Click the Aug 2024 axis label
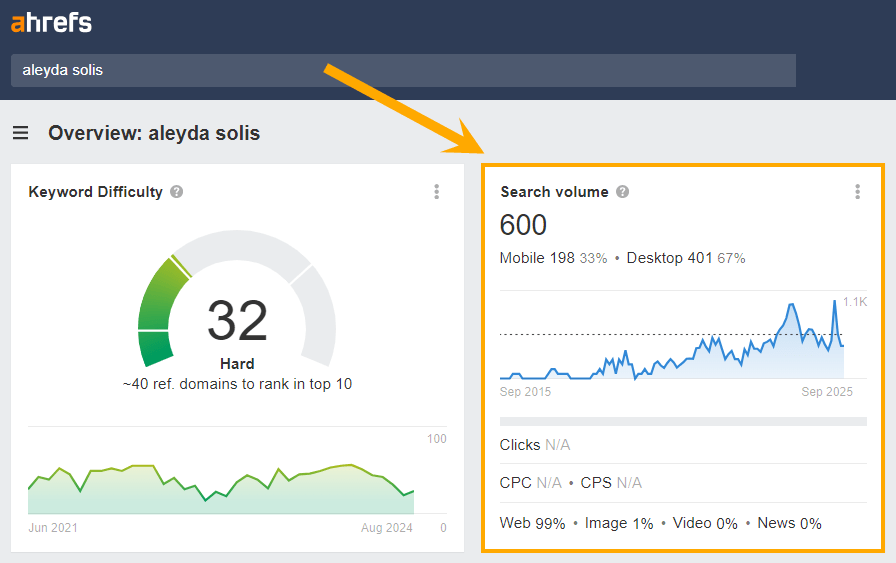This screenshot has height=563, width=896. pos(387,528)
